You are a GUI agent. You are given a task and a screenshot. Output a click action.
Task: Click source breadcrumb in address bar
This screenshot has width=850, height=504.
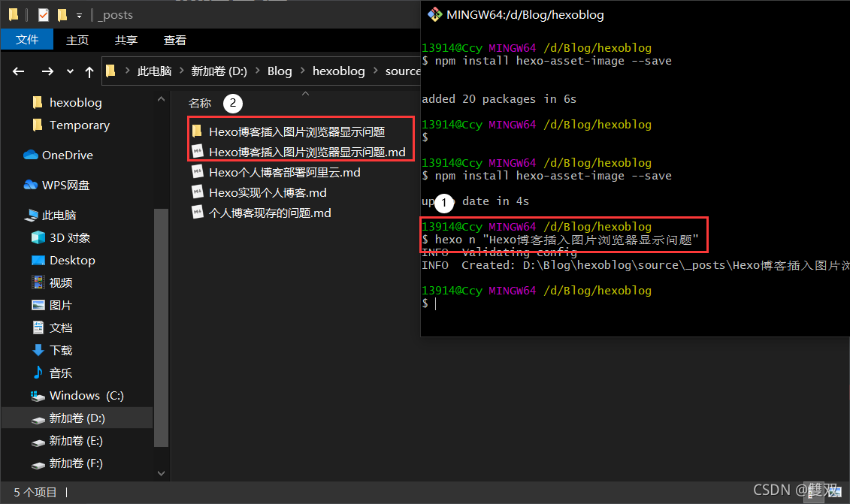click(x=403, y=71)
